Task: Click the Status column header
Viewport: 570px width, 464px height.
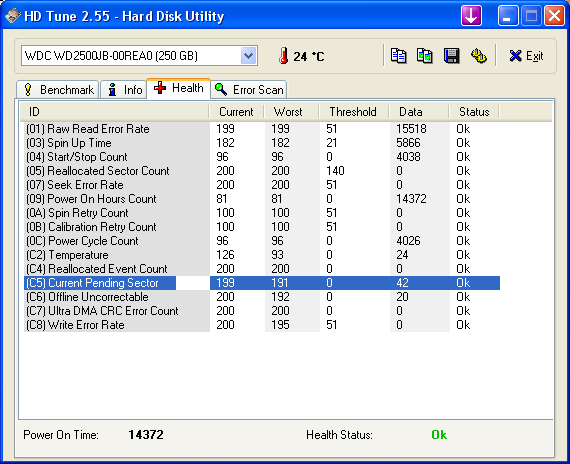Action: pos(474,112)
